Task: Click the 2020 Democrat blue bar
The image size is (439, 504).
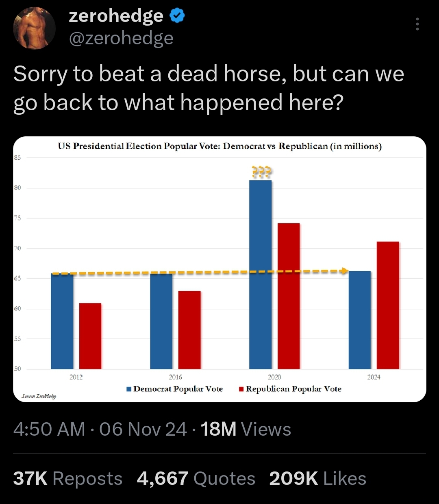Action: 261,275
